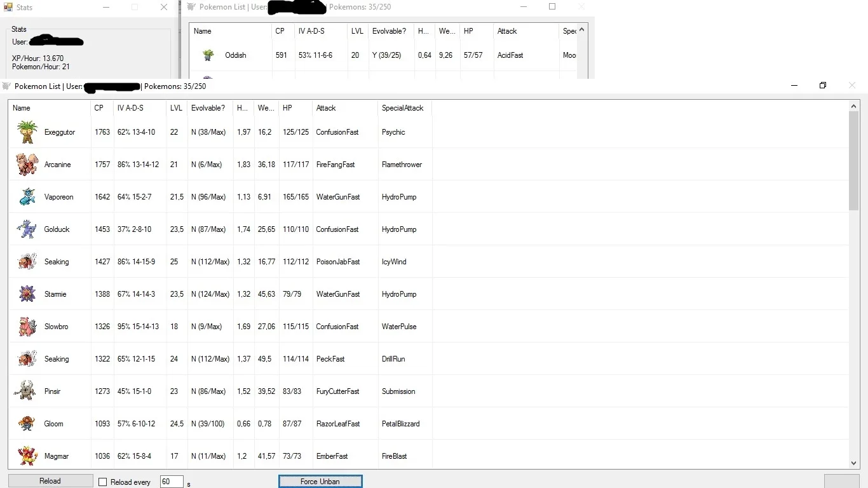The height and width of the screenshot is (488, 868).
Task: Click the Reload button
Action: pos(50,481)
